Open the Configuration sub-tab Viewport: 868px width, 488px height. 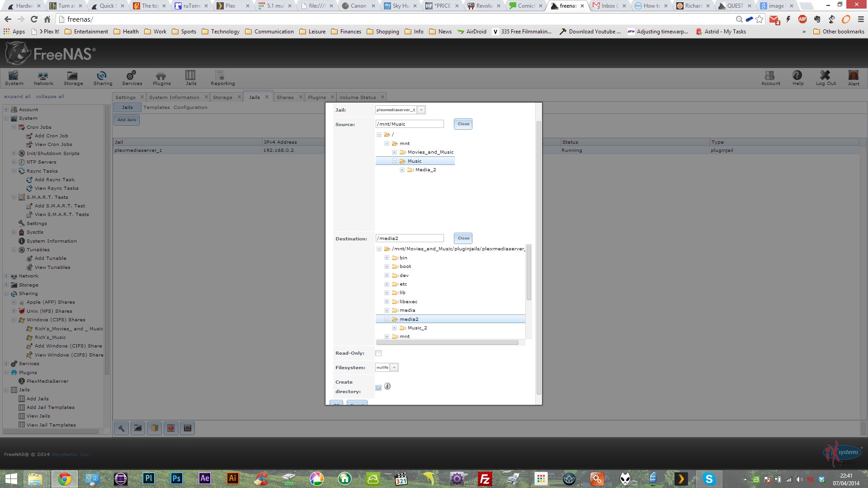coord(190,108)
